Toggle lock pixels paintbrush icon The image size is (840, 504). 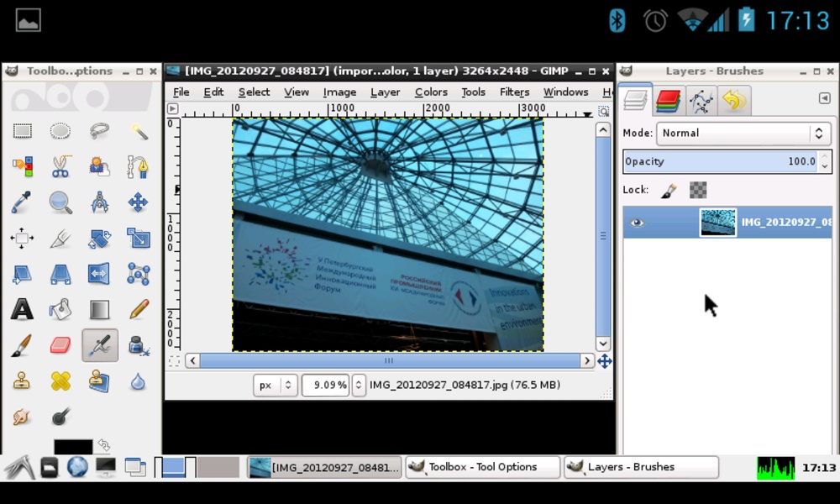(x=669, y=190)
